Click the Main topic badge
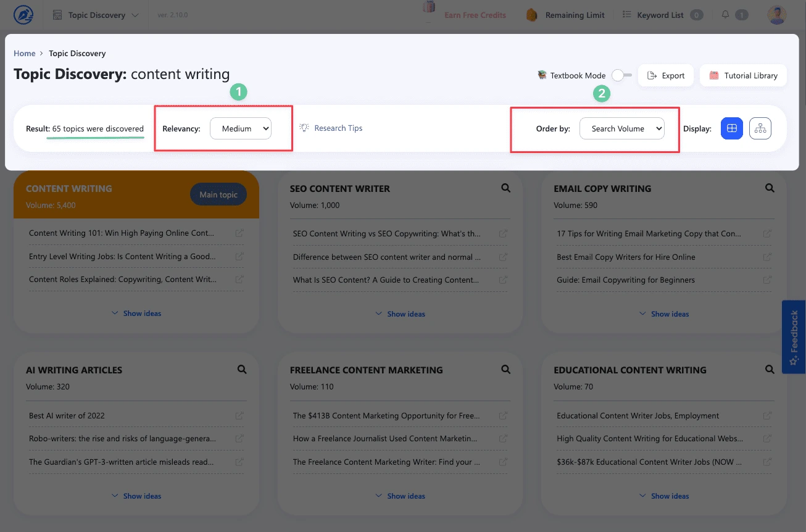Screen dimensions: 806x532 point(218,194)
